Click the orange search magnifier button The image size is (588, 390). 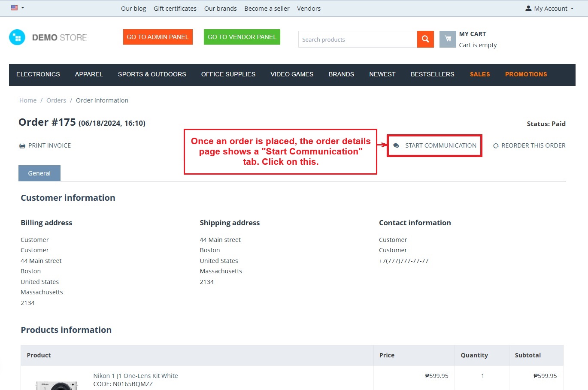coord(425,39)
